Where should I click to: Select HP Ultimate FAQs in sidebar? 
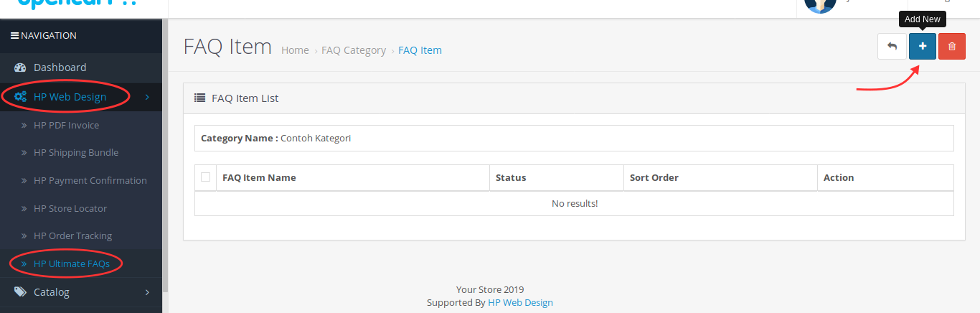pyautogui.click(x=72, y=263)
